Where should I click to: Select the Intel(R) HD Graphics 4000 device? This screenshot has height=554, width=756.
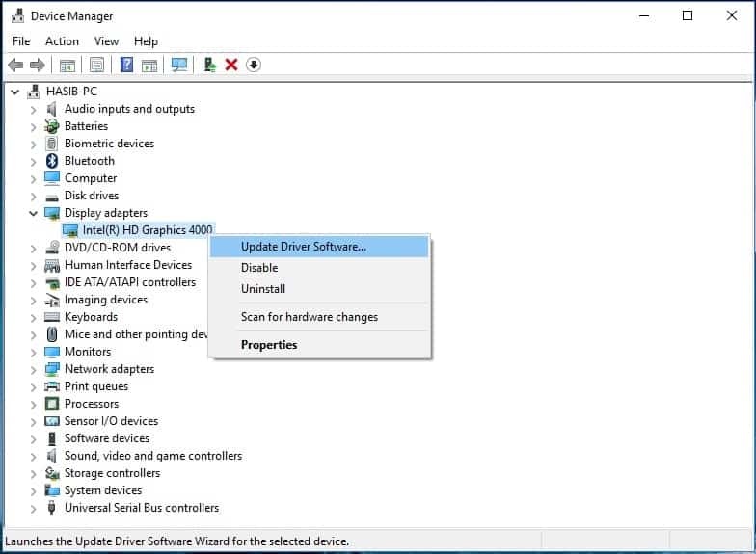pyautogui.click(x=147, y=230)
